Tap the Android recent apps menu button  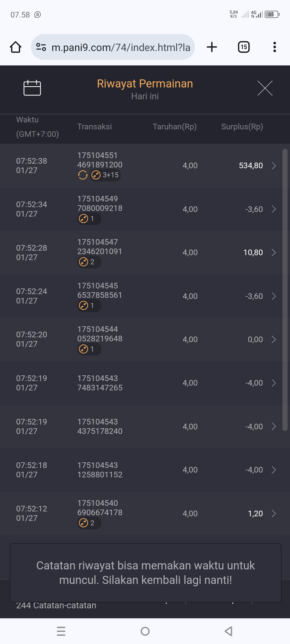(61, 631)
